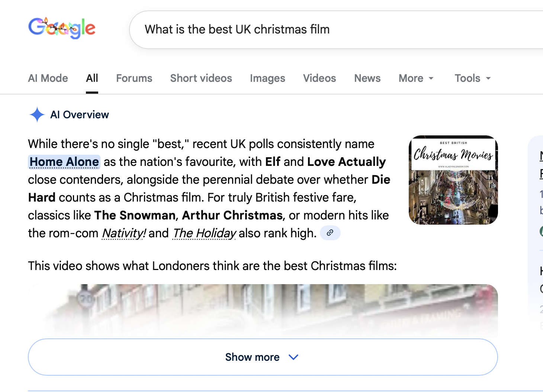Follow The Holiday film link

click(x=204, y=233)
